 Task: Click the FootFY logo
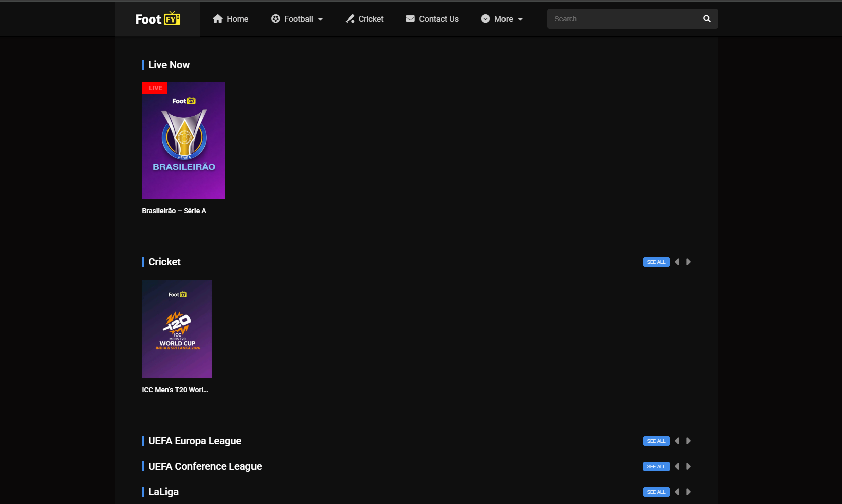(157, 19)
